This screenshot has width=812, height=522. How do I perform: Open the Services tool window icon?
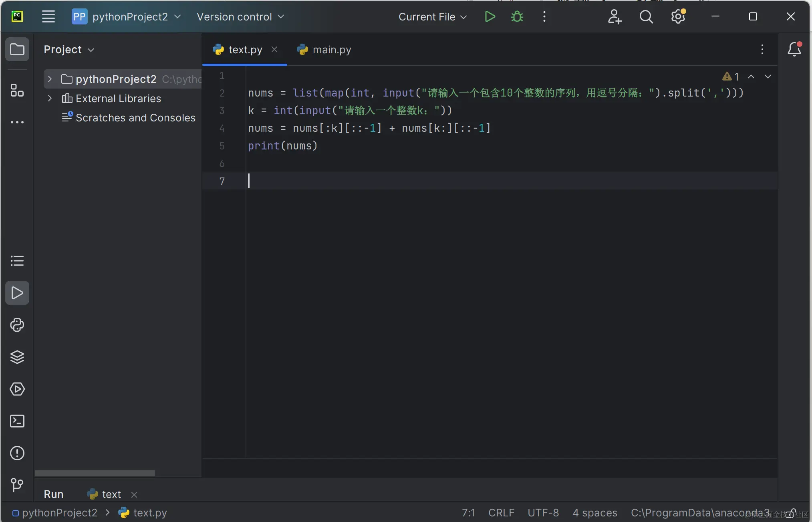(17, 389)
